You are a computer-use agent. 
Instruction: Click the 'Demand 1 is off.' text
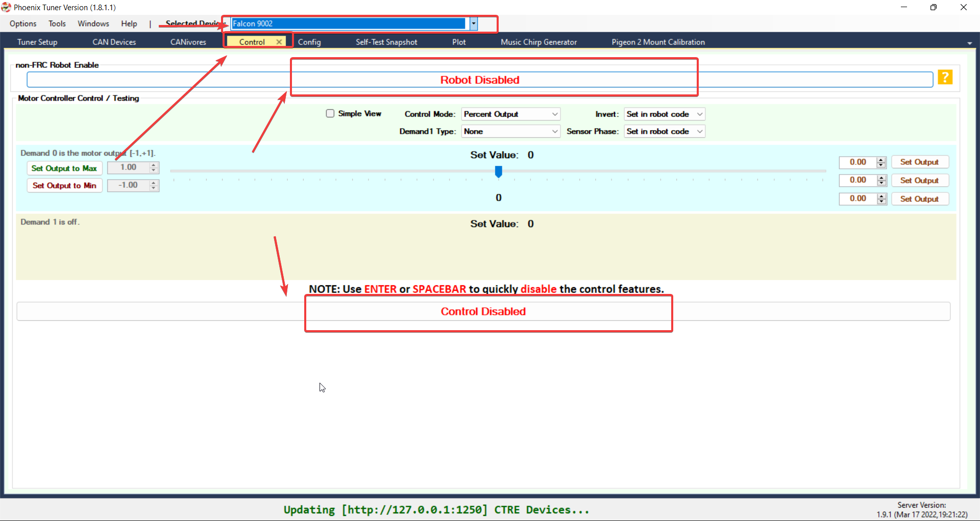click(x=50, y=222)
